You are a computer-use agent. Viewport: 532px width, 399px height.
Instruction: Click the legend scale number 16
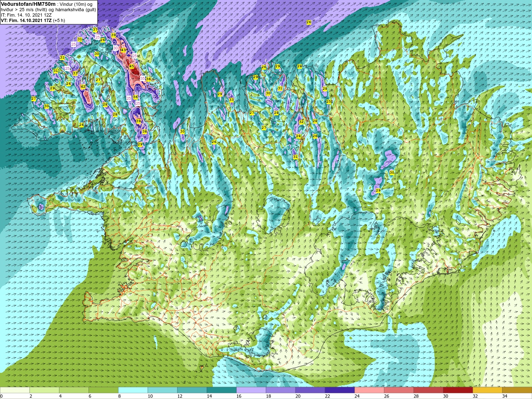click(x=239, y=396)
